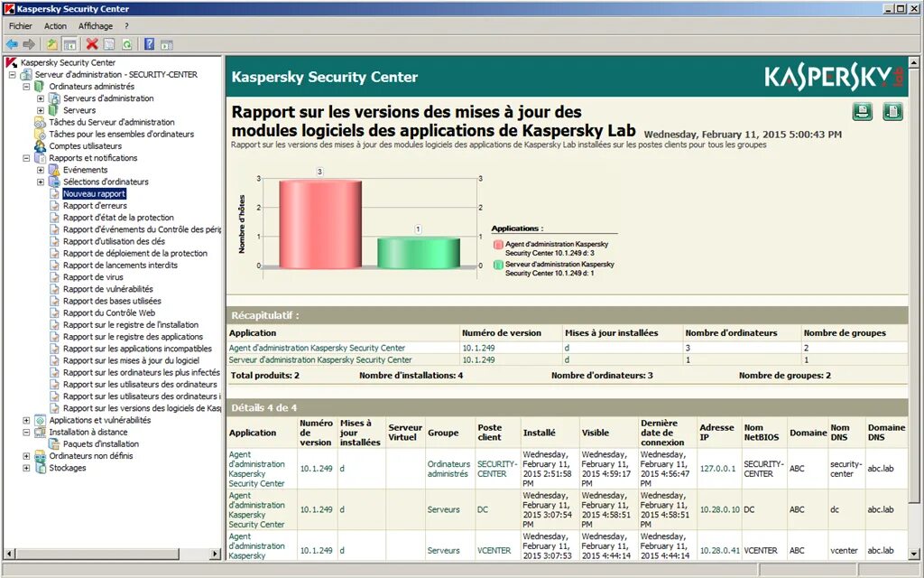Image resolution: width=924 pixels, height=578 pixels.
Task: Click the green report icon nearest the scrollbar
Action: (892, 111)
